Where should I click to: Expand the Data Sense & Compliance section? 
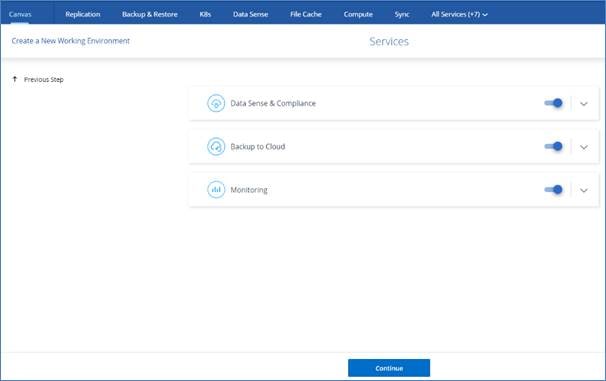584,104
